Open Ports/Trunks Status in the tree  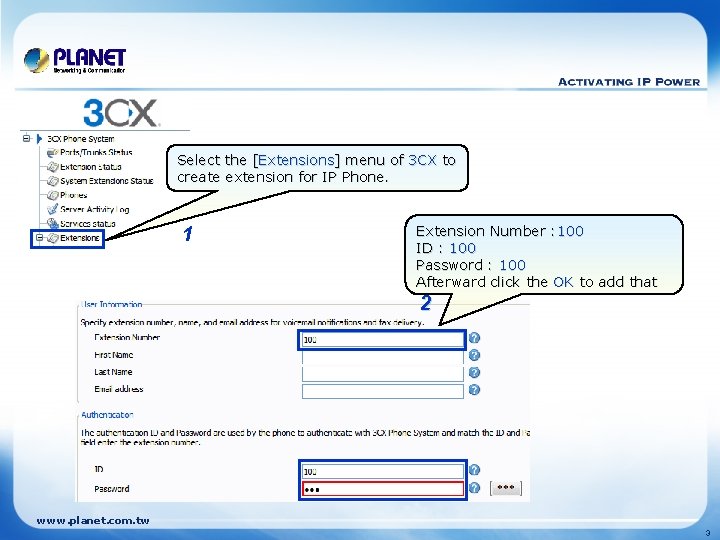96,152
